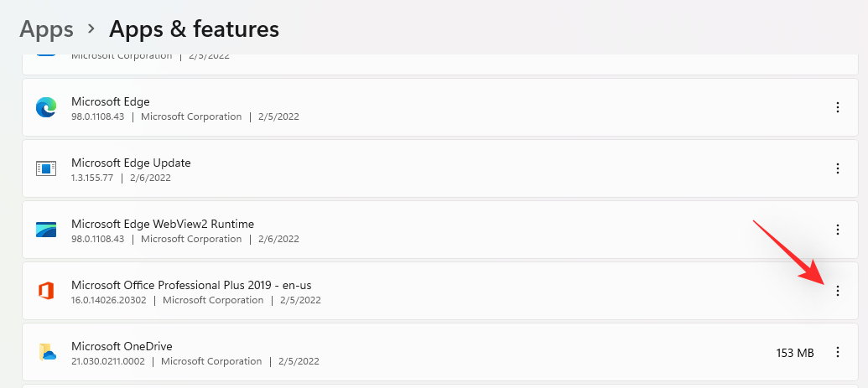Open more options for Microsoft Edge Update
Viewport: 868px width, 388px height.
(x=837, y=168)
